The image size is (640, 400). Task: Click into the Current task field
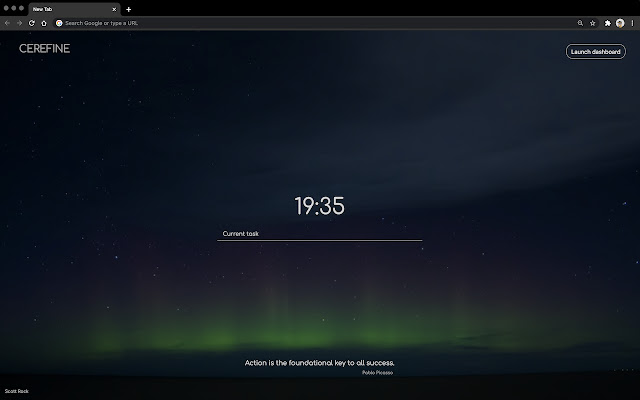coord(319,234)
